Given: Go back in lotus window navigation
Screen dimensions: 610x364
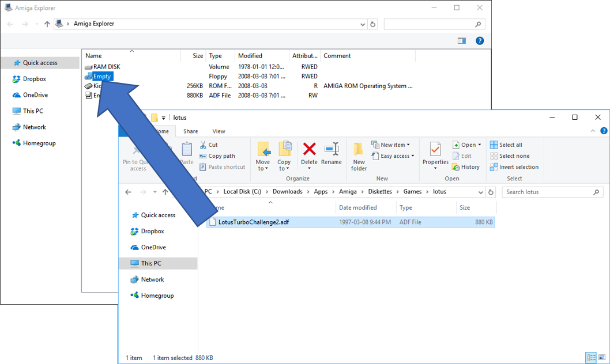Looking at the screenshot, I should pos(128,192).
